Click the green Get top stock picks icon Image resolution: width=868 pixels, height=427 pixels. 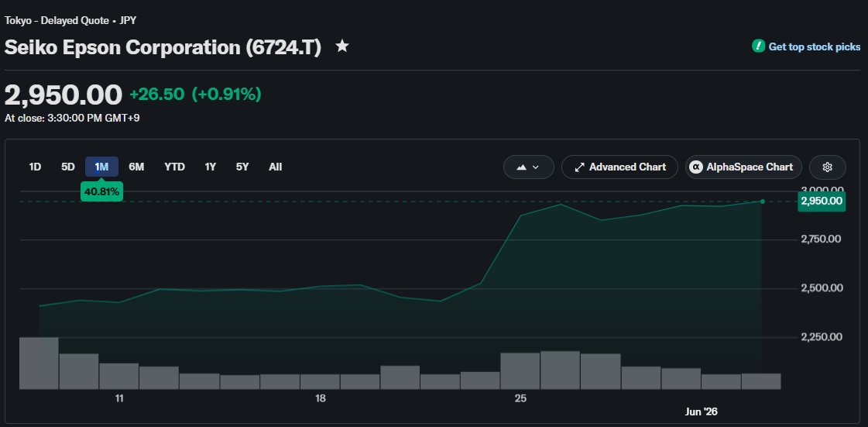[758, 46]
